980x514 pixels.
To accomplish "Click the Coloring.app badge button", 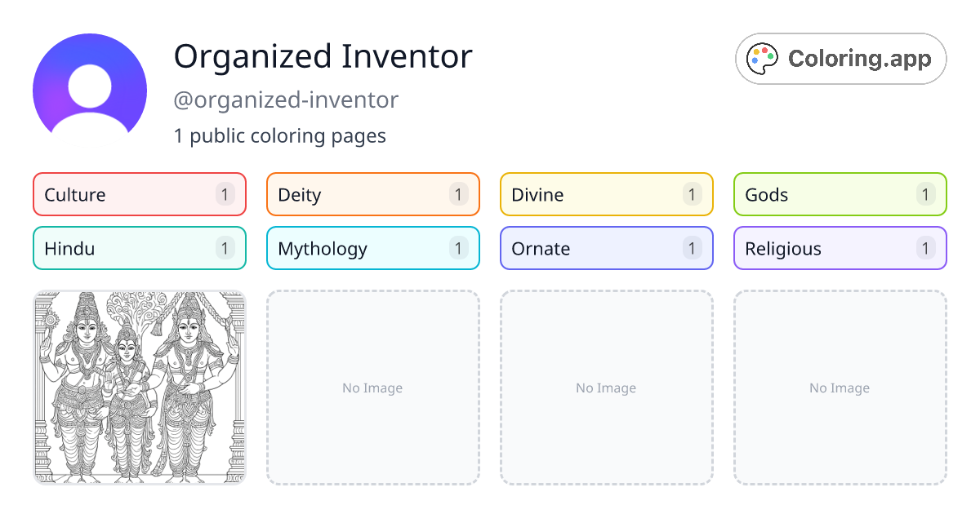I will point(840,58).
